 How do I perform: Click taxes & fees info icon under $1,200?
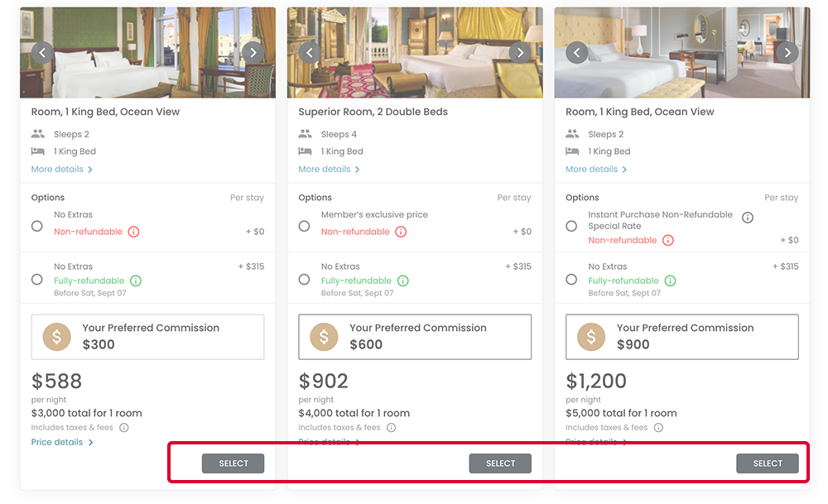click(658, 428)
